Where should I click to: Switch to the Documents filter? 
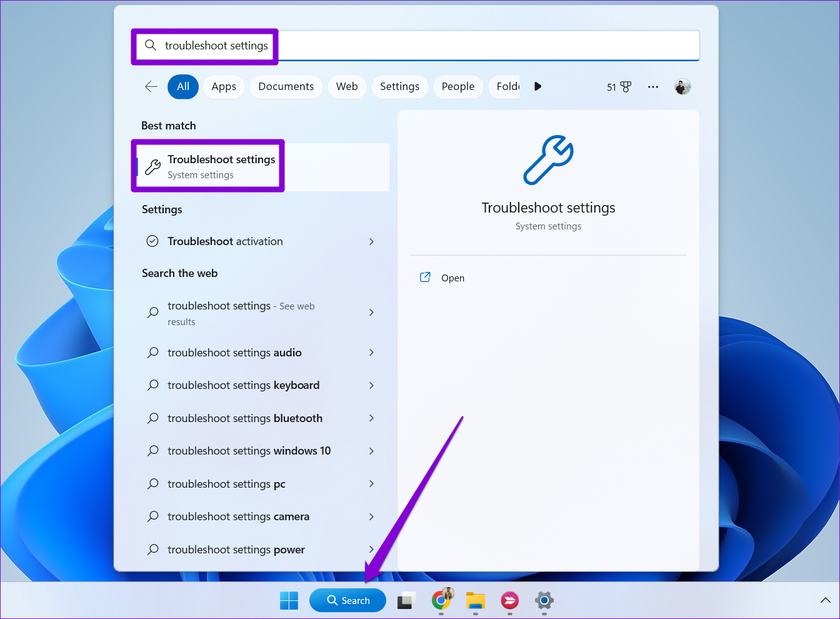(x=286, y=87)
